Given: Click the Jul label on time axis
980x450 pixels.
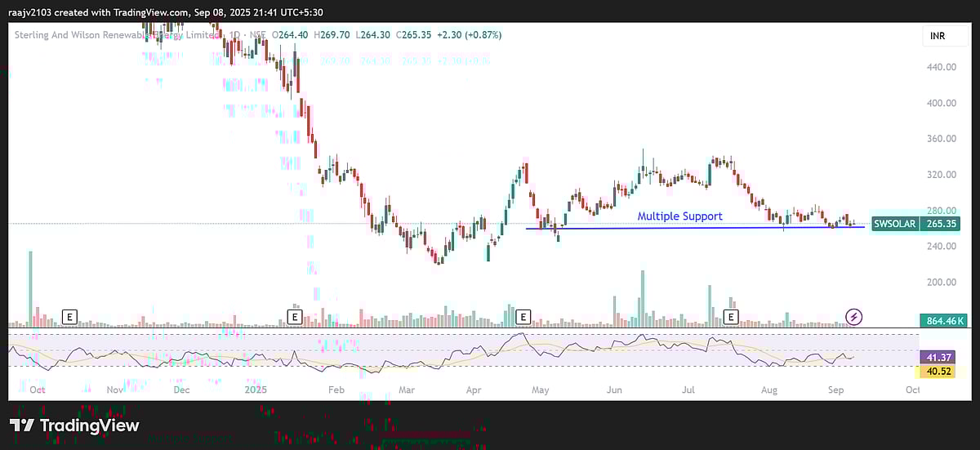Looking at the screenshot, I should 688,390.
